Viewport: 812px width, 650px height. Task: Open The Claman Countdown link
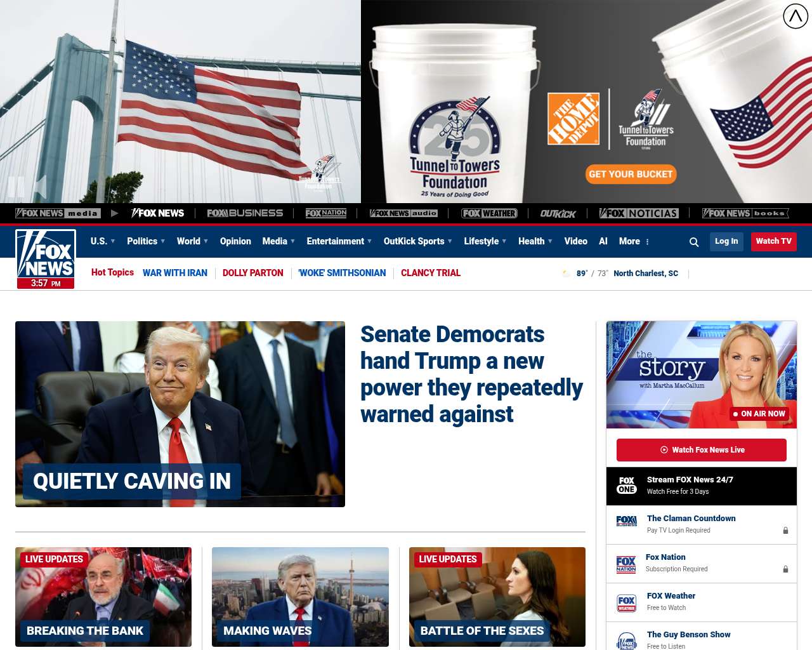(x=691, y=519)
